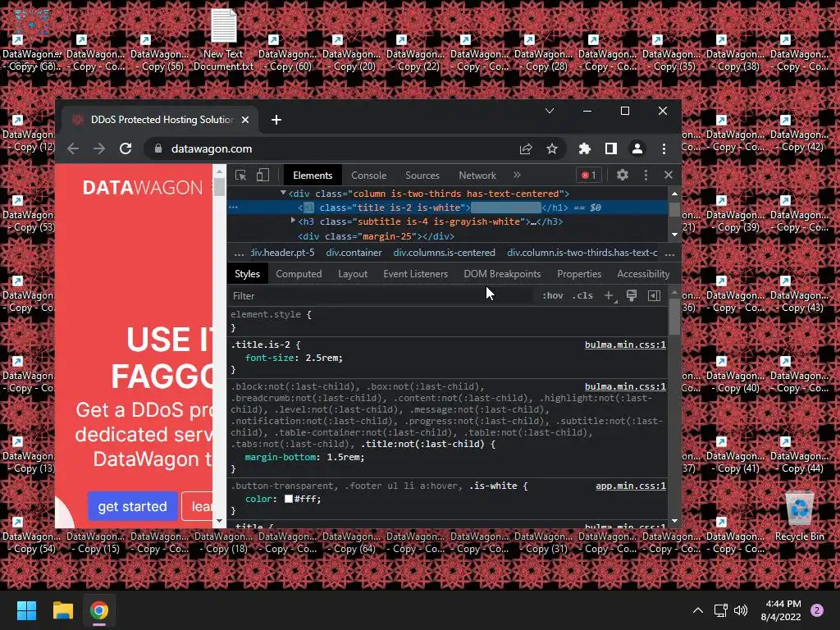Bookmark this tab with the star icon
The width and height of the screenshot is (840, 630).
[552, 149]
